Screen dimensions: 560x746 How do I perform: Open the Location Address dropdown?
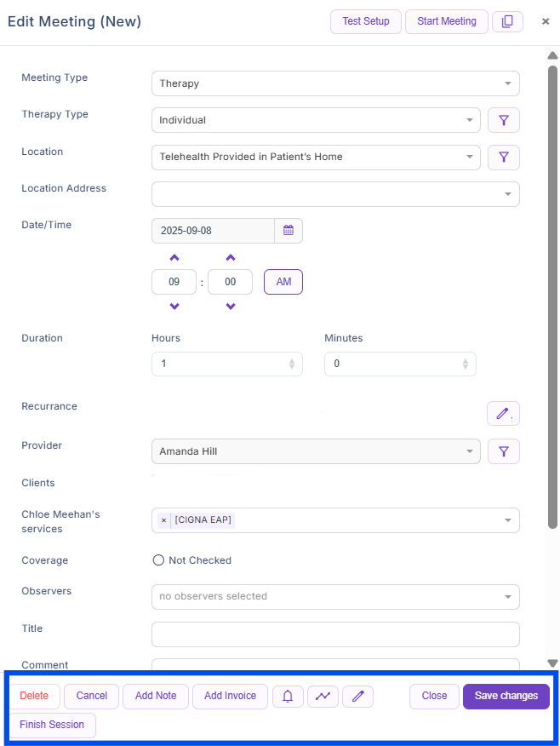[x=507, y=194]
